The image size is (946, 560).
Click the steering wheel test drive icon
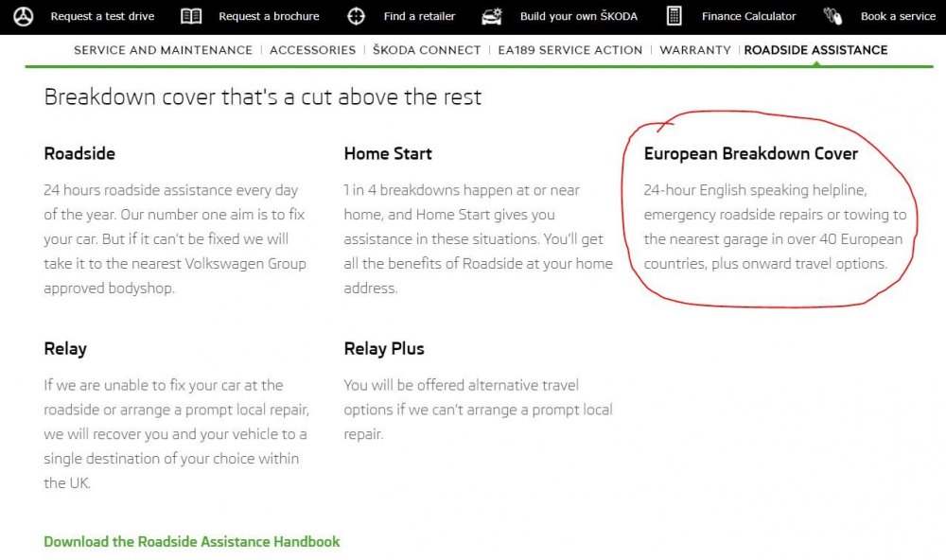pyautogui.click(x=24, y=16)
